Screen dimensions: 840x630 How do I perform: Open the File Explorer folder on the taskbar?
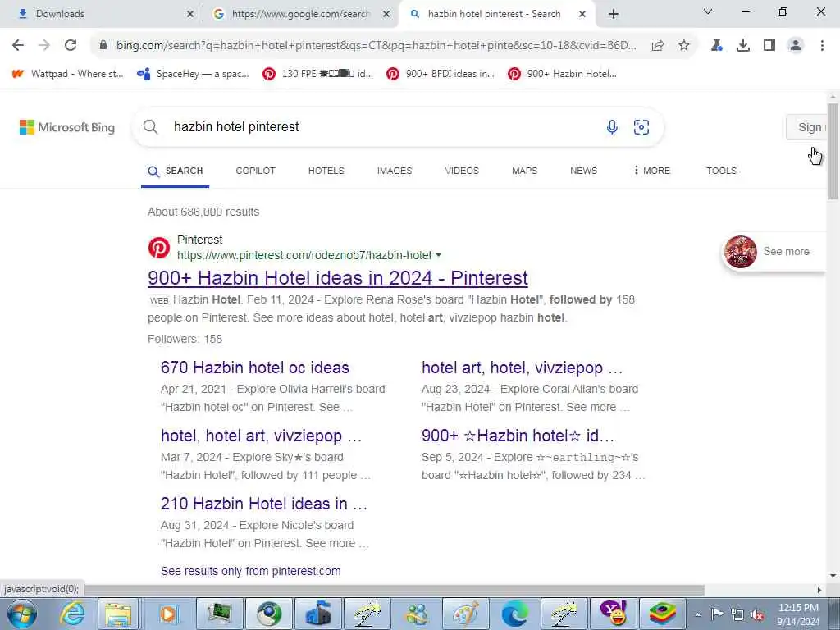[x=118, y=614]
